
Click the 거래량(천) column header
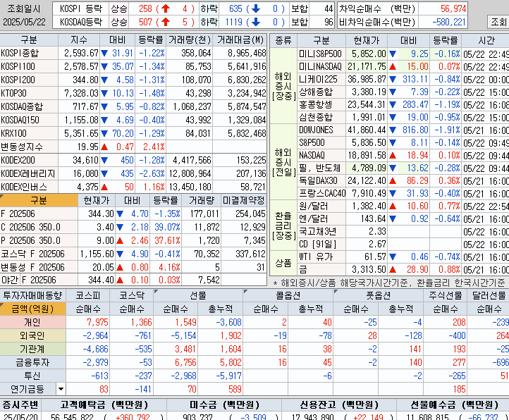pyautogui.click(x=190, y=40)
